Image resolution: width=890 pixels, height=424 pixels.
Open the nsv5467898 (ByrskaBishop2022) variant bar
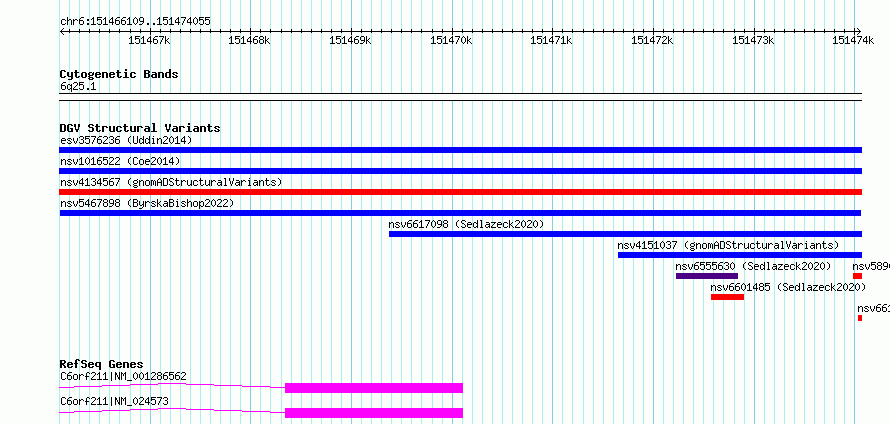(x=460, y=213)
